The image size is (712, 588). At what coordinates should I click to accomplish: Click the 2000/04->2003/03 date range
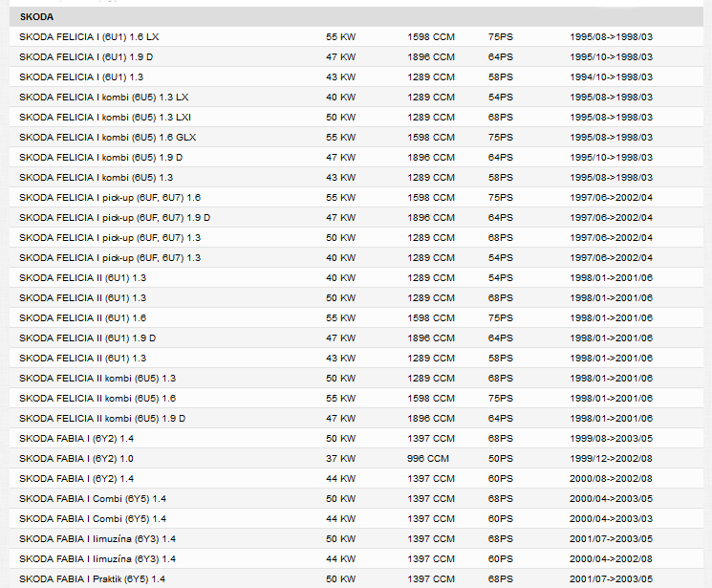coord(611,519)
